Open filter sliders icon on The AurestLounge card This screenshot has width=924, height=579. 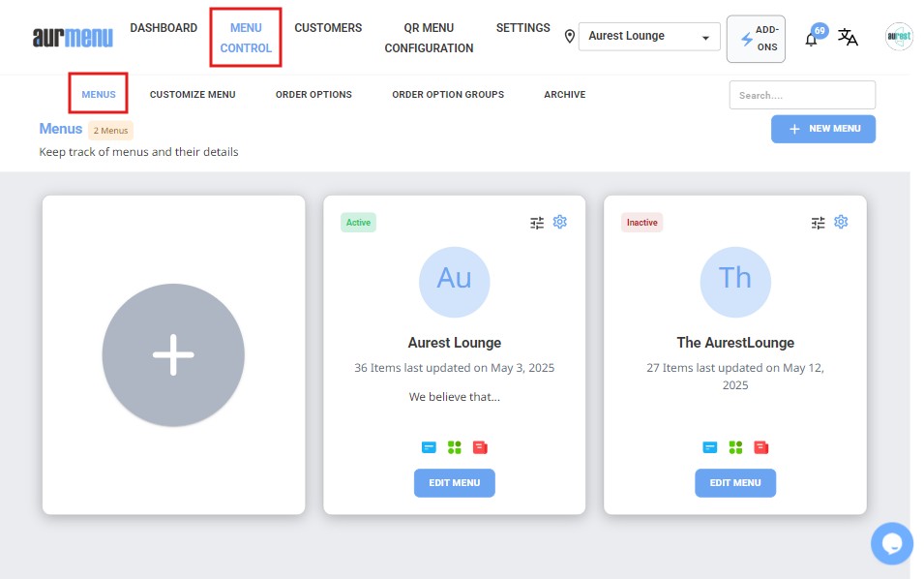pyautogui.click(x=818, y=223)
